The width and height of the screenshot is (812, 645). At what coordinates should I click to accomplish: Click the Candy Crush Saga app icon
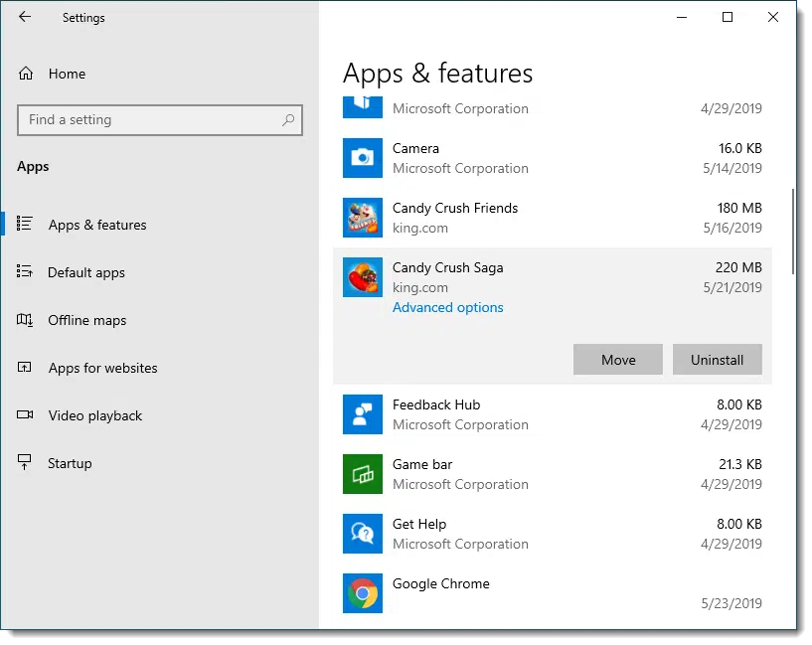point(363,277)
